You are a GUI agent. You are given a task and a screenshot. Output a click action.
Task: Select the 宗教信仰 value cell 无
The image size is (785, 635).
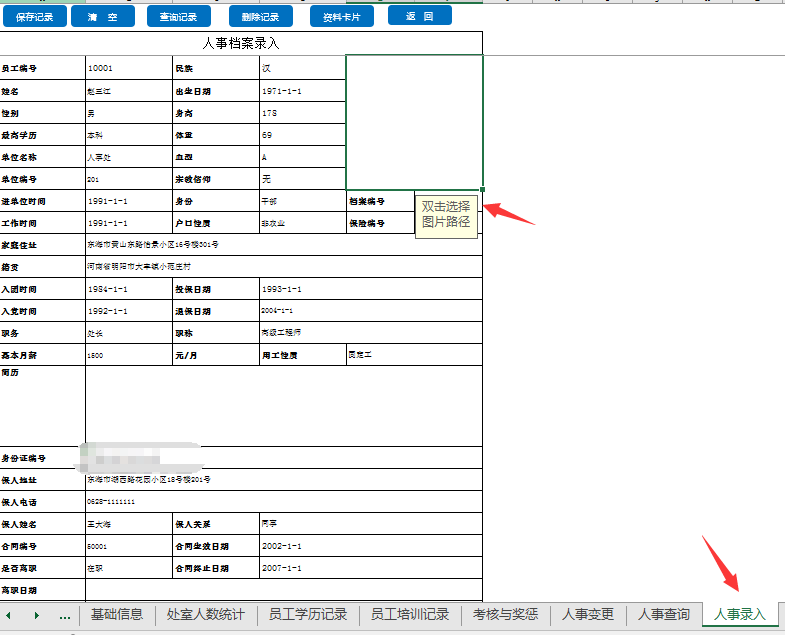pyautogui.click(x=302, y=179)
